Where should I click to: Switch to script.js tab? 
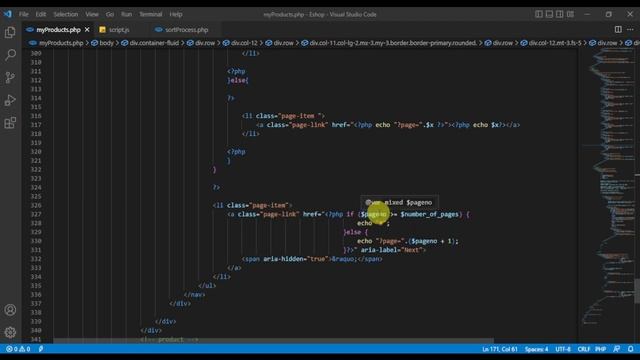pos(119,30)
